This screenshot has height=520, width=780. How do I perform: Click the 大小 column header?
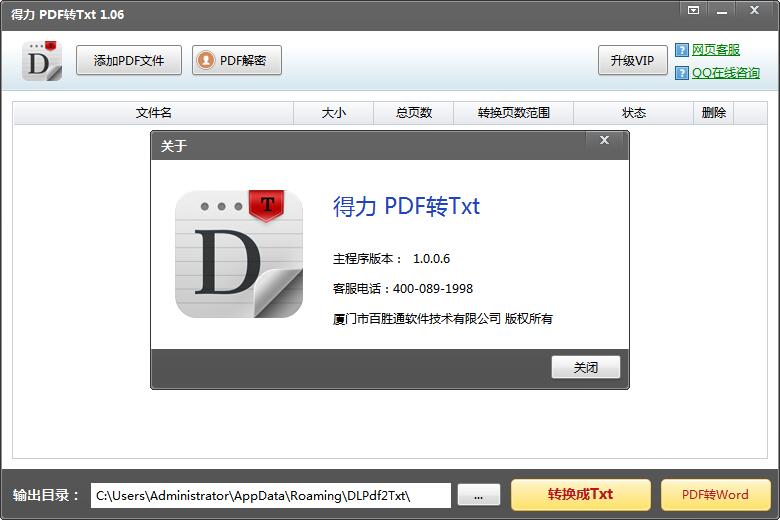click(x=333, y=113)
